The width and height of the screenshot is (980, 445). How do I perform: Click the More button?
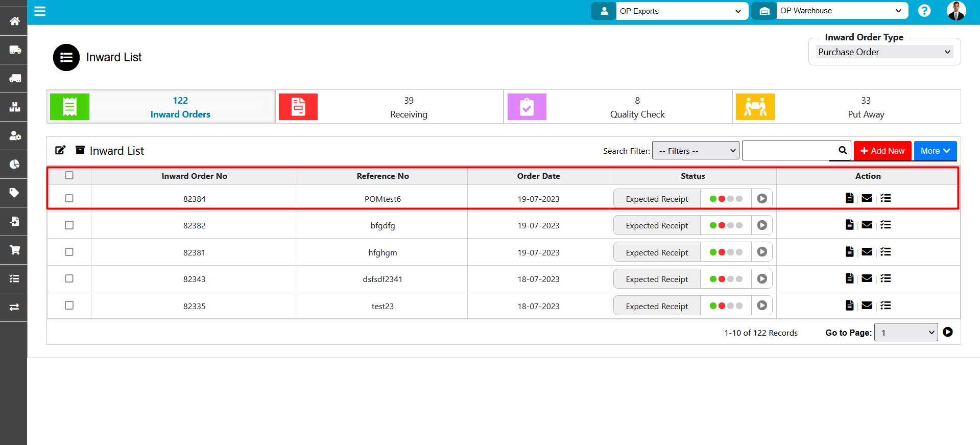click(x=935, y=151)
